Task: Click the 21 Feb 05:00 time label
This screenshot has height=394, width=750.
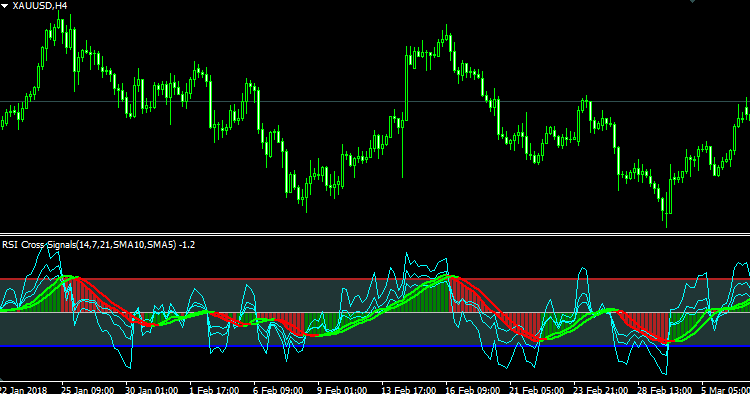Action: pyautogui.click(x=537, y=390)
